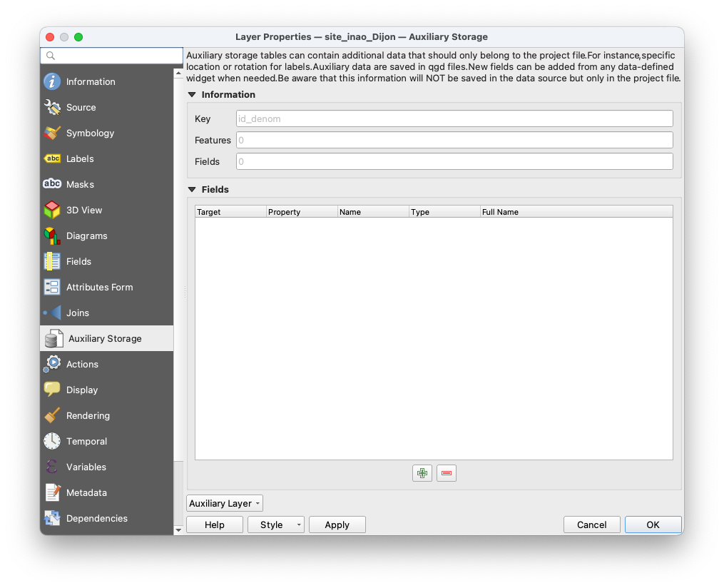
Task: Collapse the Information section
Action: click(190, 93)
